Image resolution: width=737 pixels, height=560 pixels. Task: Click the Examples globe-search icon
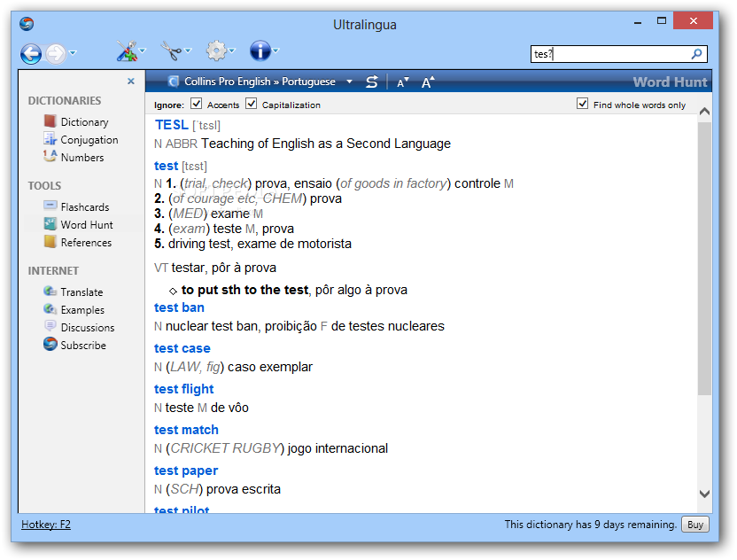(x=50, y=309)
